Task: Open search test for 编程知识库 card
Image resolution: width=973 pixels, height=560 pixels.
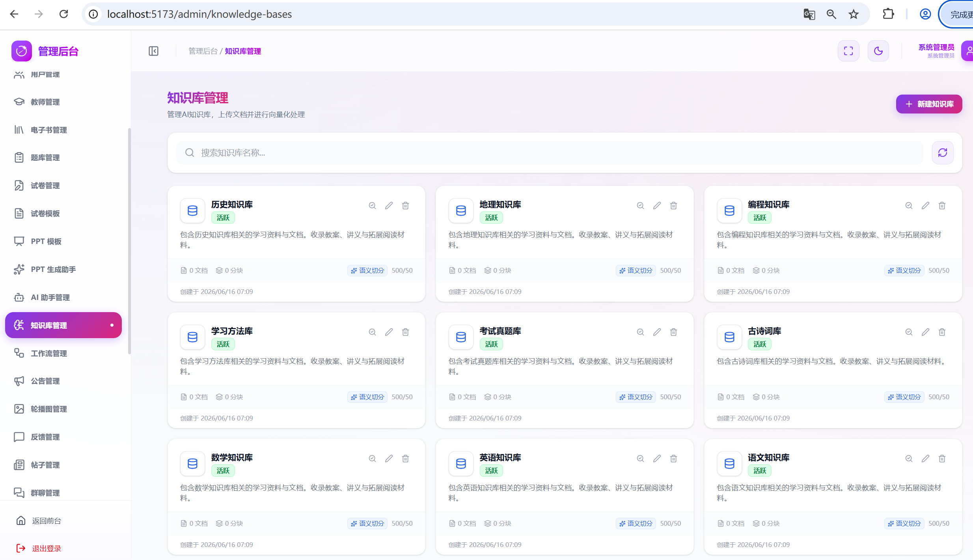Action: (909, 205)
